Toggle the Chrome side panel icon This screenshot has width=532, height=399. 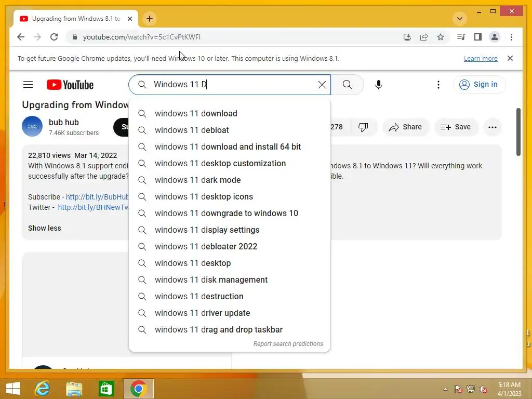pyautogui.click(x=478, y=37)
